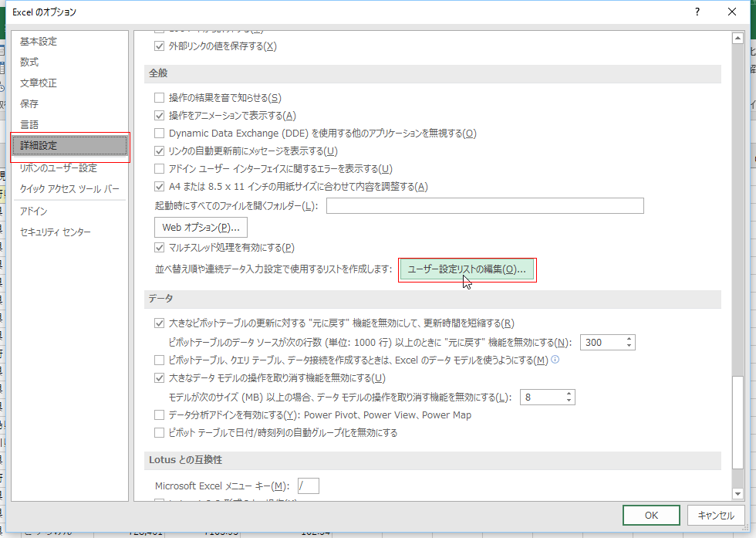Click the 全般 section header
This screenshot has height=538, width=756.
tap(433, 73)
